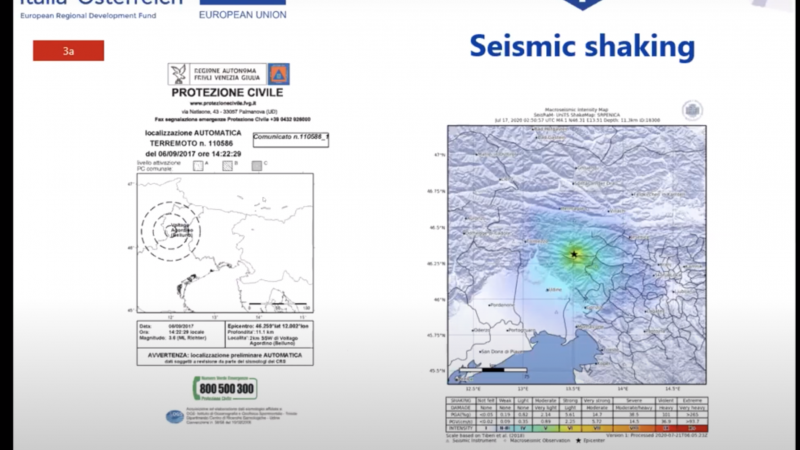Select the orange intensity VIII legend cell
Image resolution: width=800 pixels, height=450 pixels.
click(x=634, y=428)
